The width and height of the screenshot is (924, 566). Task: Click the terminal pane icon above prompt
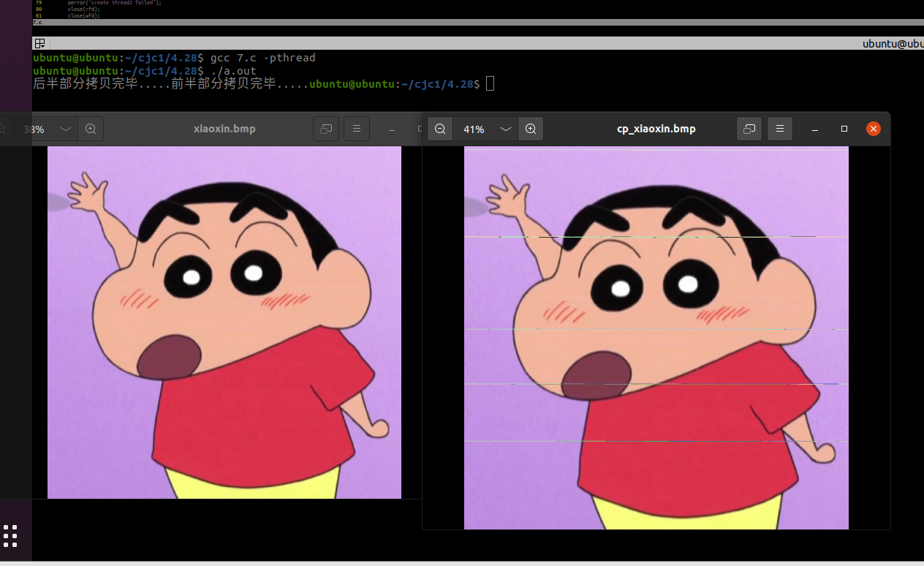pyautogui.click(x=39, y=43)
